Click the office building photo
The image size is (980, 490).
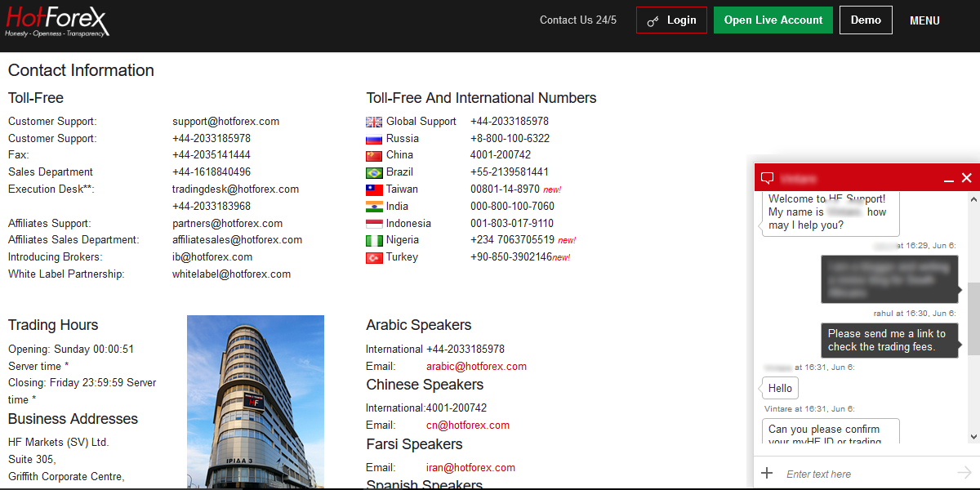click(256, 402)
